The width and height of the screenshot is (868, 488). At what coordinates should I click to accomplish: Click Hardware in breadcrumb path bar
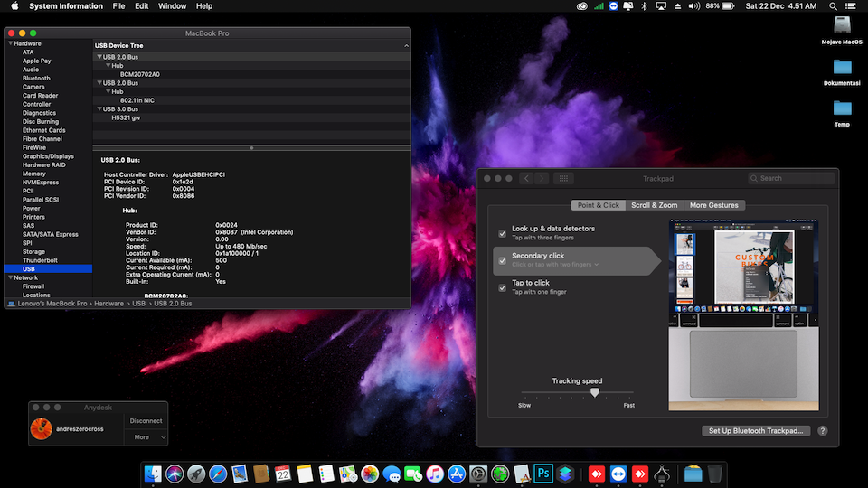pos(109,304)
